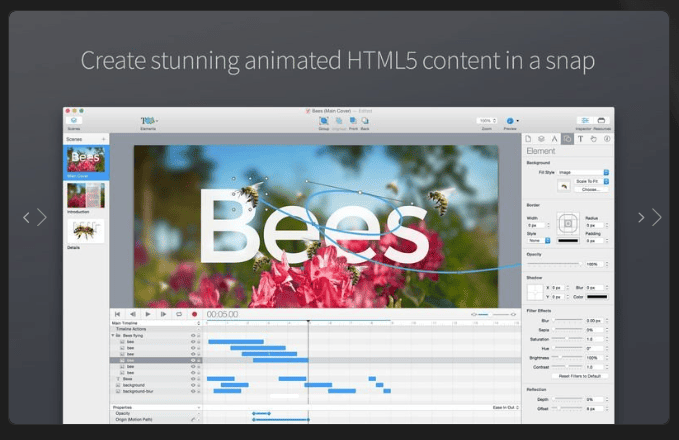Switch to Scene inspector tab
This screenshot has width=679, height=440.
click(541, 139)
